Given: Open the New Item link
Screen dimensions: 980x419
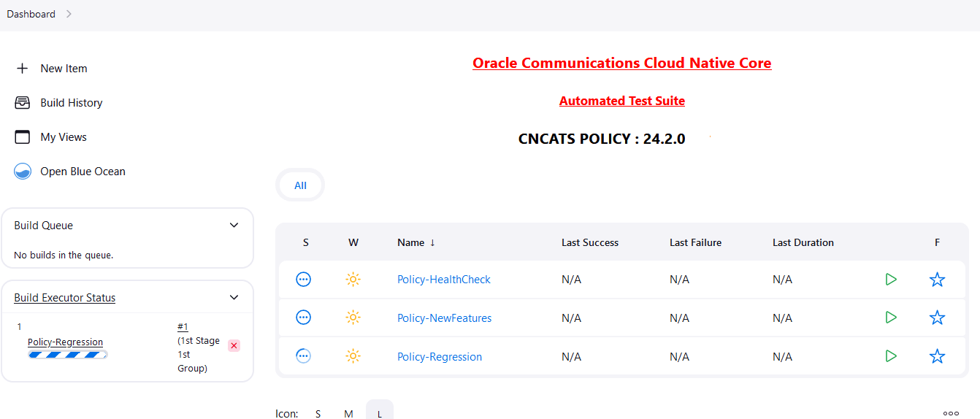Looking at the screenshot, I should [x=64, y=69].
